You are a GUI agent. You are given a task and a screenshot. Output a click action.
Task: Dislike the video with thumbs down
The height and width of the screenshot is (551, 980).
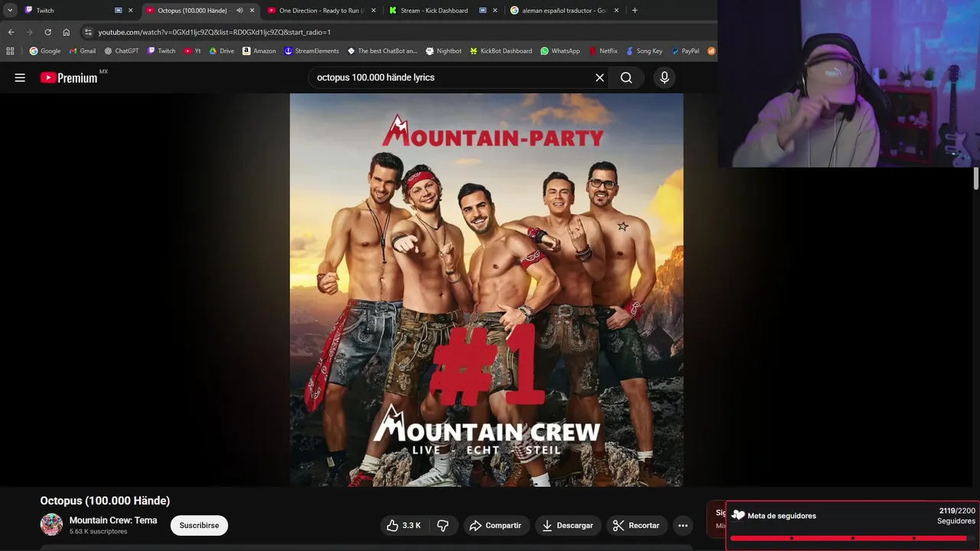(x=443, y=525)
